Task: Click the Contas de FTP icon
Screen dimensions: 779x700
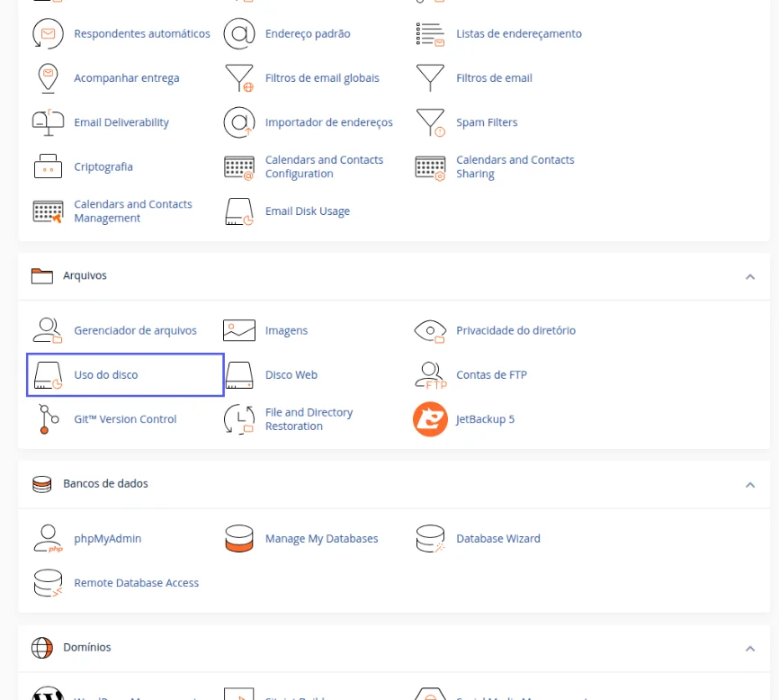Action: [x=431, y=375]
